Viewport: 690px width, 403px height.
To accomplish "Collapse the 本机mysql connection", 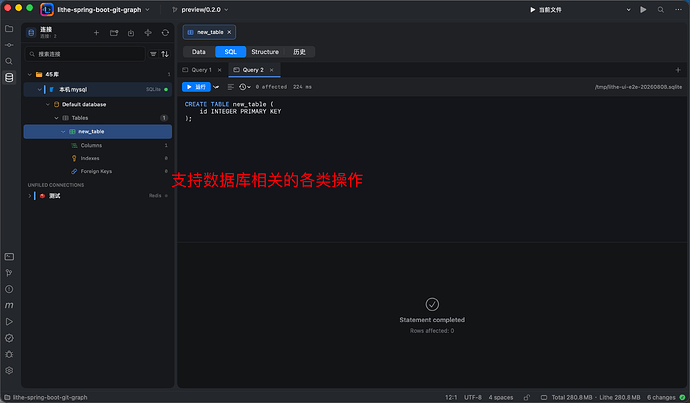I will [39, 89].
